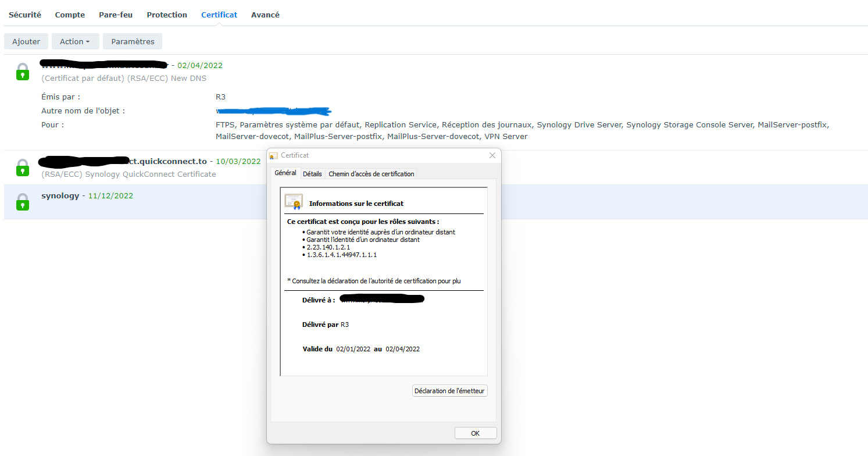Click the Certificat dialog title bar icon
868x456 pixels.
[x=273, y=156]
